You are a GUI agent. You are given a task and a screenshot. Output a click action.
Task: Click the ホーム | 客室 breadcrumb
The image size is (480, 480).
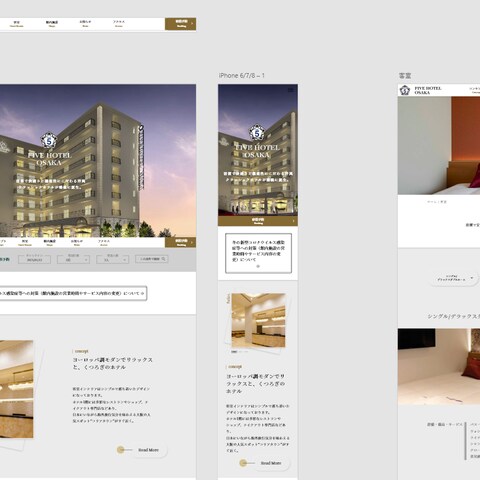click(437, 202)
